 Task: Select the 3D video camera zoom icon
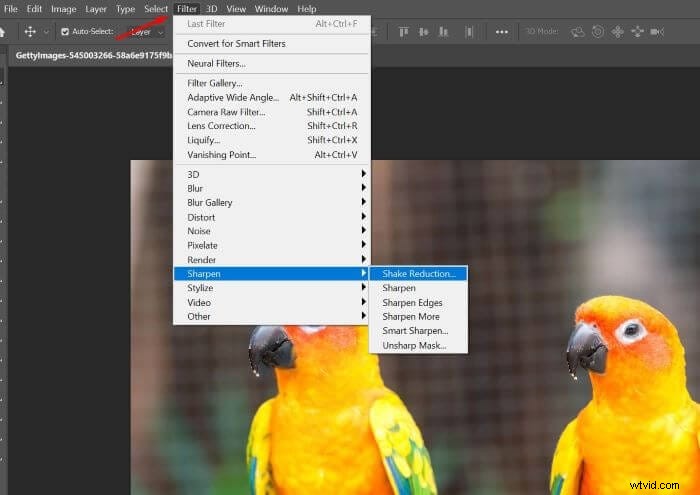[657, 32]
